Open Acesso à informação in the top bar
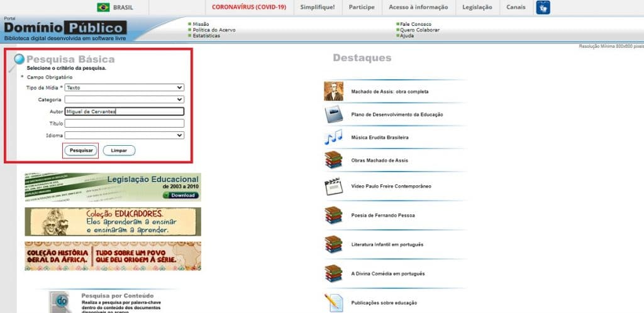This screenshot has width=644, height=313. [x=418, y=8]
